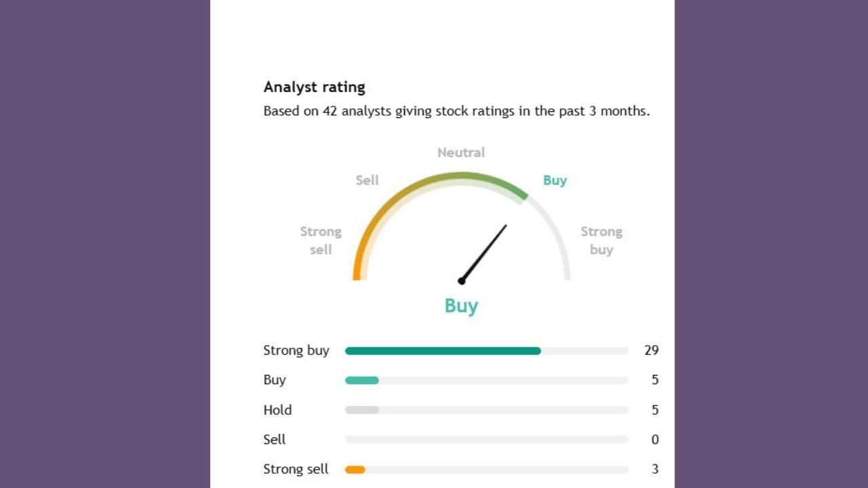The height and width of the screenshot is (488, 868).
Task: Click the Analyst rating heading
Action: click(x=314, y=87)
